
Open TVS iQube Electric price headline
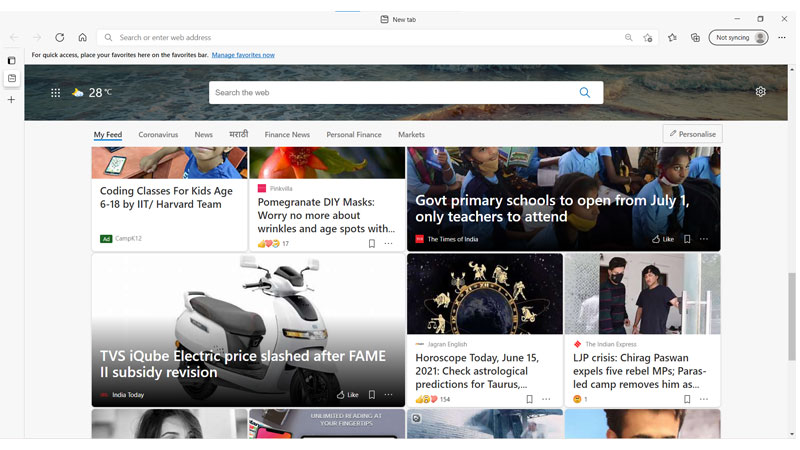[x=243, y=364]
